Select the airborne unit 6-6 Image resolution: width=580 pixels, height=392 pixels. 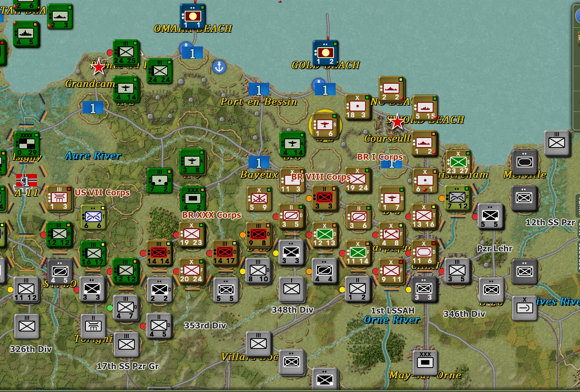[93, 217]
